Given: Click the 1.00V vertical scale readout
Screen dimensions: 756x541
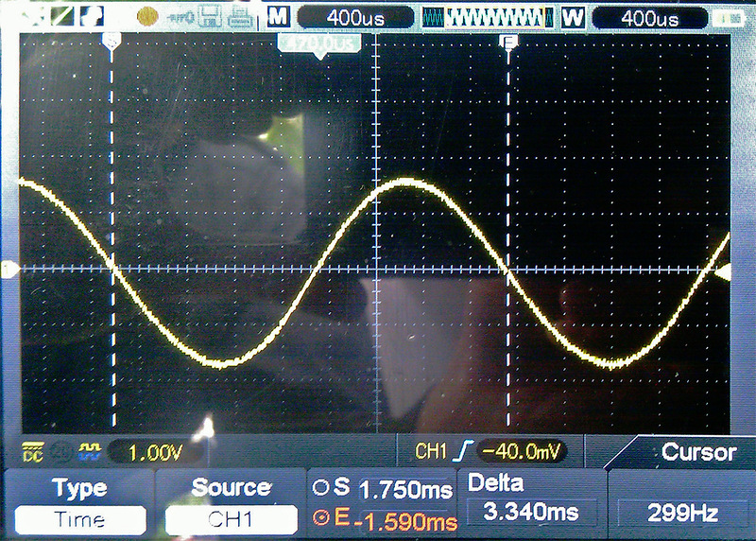Looking at the screenshot, I should click(153, 452).
